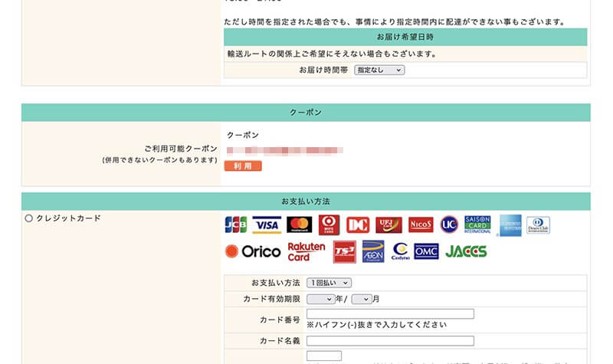Click the 併用できないクーポンもあります note
Image resolution: width=613 pixels, height=364 pixels.
coord(159,160)
